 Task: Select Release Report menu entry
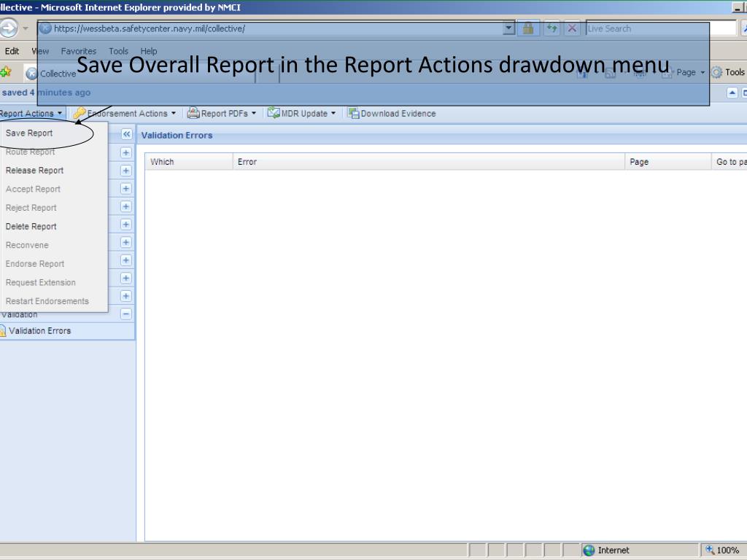tap(34, 171)
